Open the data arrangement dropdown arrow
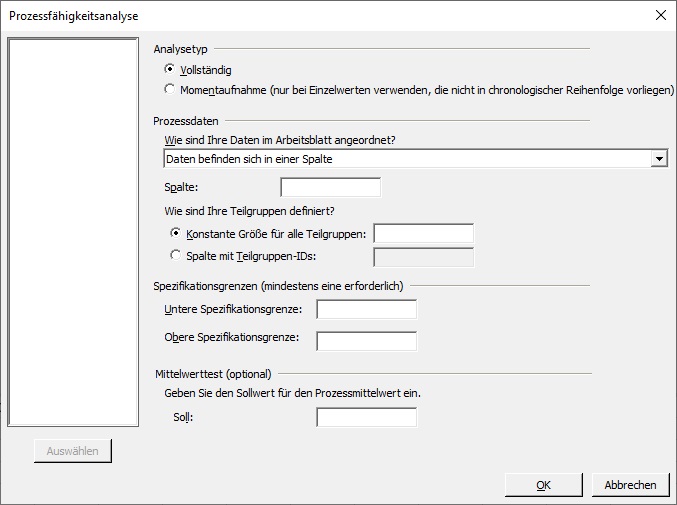 point(659,159)
